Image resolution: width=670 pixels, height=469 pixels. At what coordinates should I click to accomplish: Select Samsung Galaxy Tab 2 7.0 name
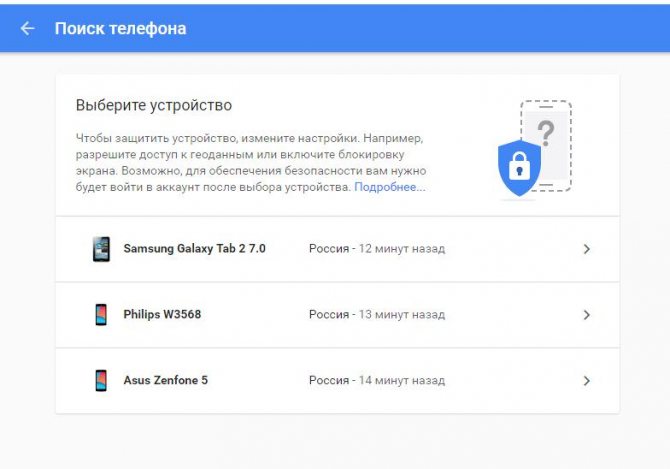tap(194, 248)
